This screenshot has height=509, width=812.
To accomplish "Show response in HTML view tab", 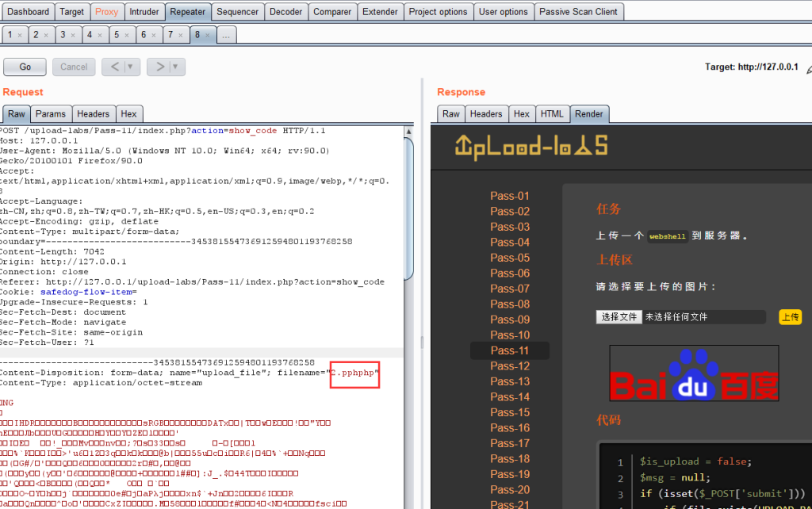I will click(552, 114).
